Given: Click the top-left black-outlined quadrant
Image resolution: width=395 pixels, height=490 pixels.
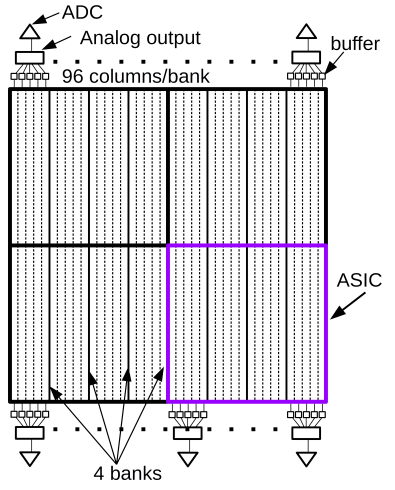Looking at the screenshot, I should [x=88, y=167].
